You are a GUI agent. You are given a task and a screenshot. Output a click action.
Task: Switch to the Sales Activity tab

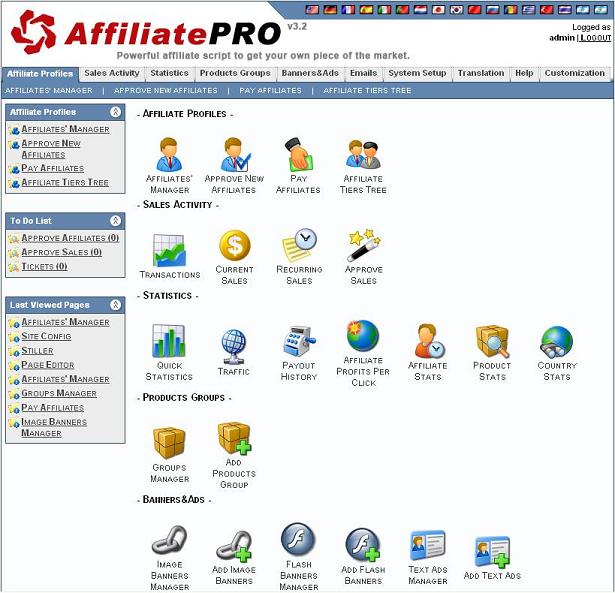(x=112, y=73)
